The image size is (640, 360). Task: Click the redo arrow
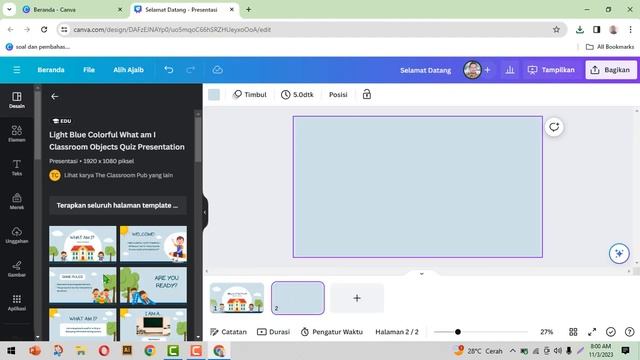[x=190, y=70]
